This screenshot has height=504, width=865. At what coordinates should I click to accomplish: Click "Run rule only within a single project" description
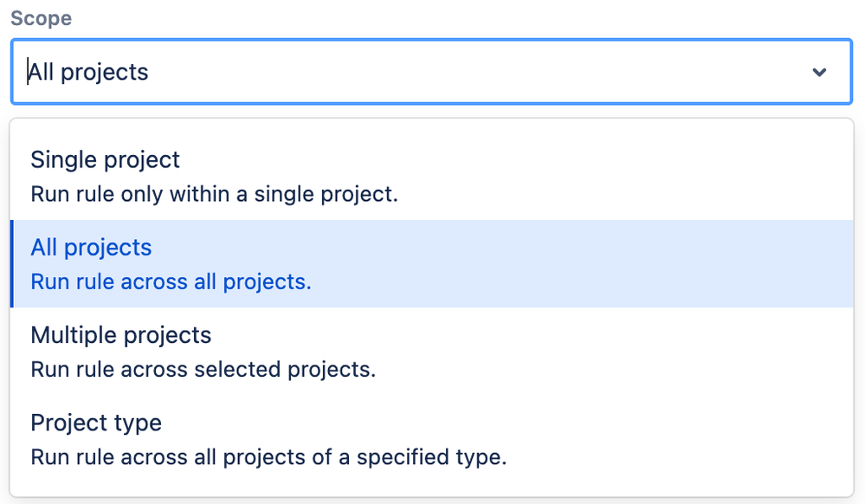(x=214, y=194)
